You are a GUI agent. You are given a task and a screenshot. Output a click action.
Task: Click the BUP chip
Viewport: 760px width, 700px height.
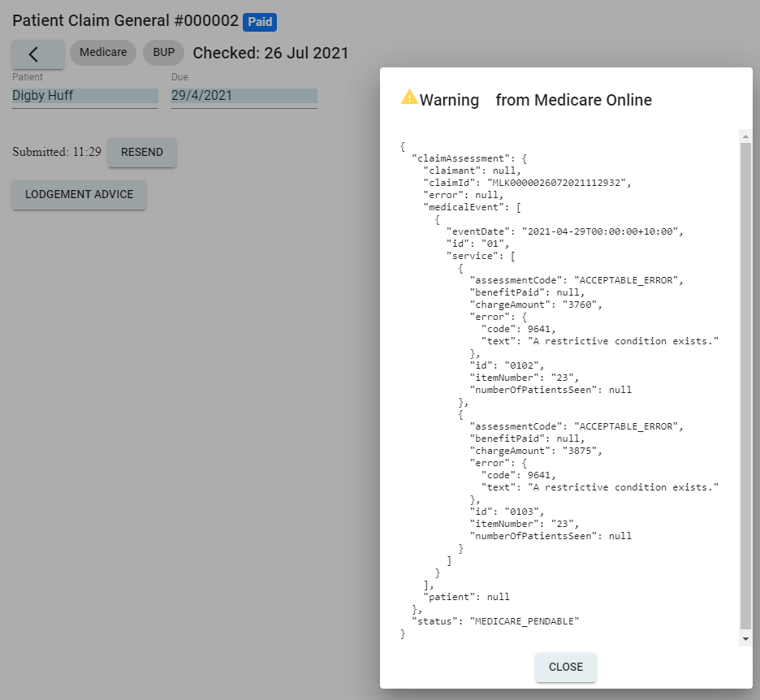164,52
